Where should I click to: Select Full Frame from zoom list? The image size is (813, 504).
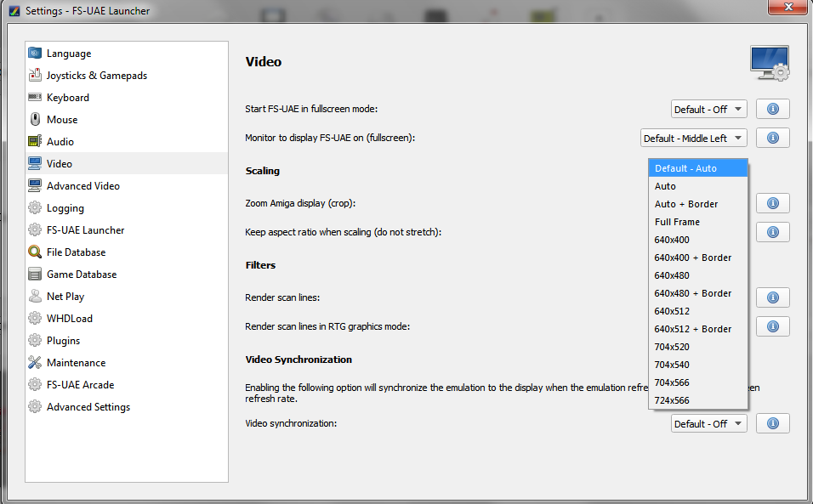pos(678,222)
